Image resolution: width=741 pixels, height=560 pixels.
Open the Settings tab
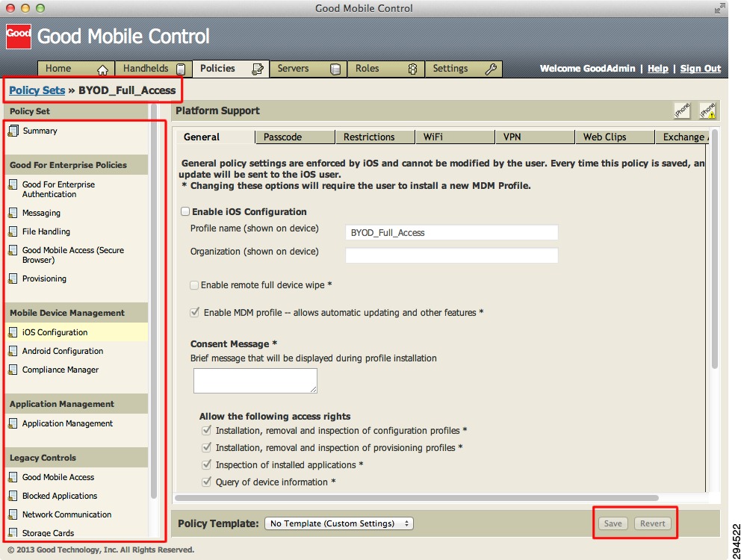pos(464,69)
